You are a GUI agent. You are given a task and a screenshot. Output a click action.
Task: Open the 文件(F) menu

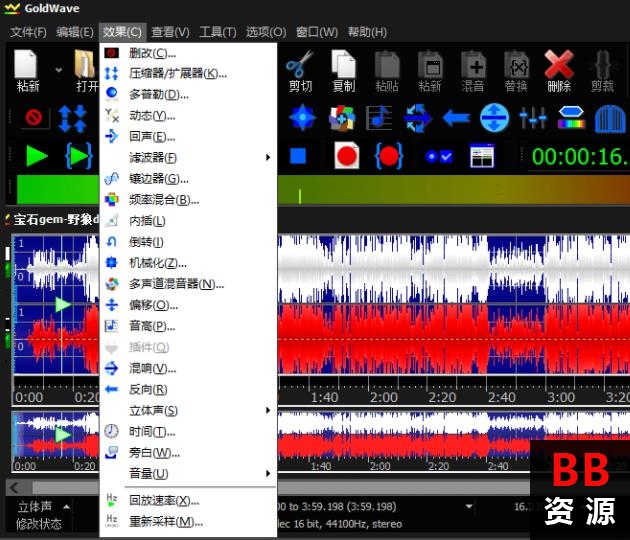point(28,32)
